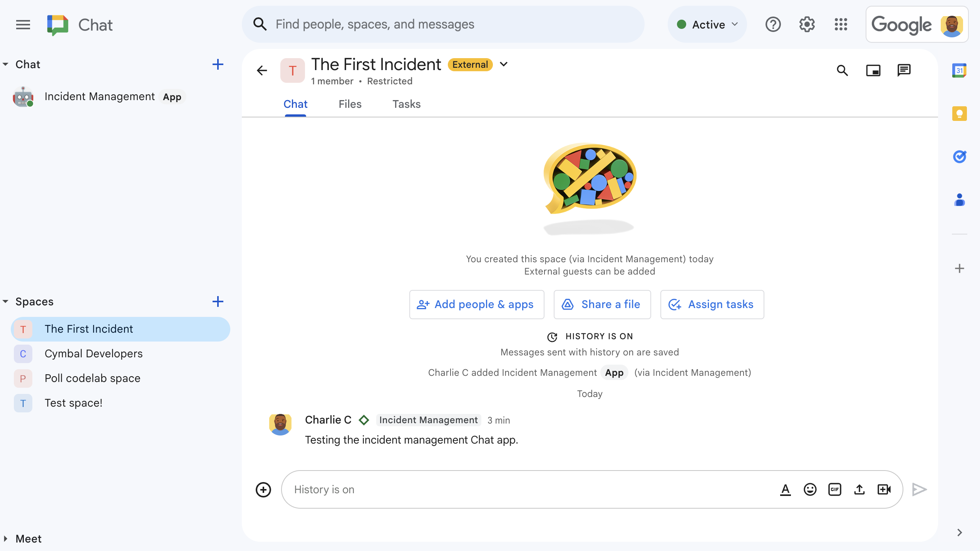The image size is (980, 551).
Task: Toggle the conversation thread view icon
Action: [x=904, y=70]
